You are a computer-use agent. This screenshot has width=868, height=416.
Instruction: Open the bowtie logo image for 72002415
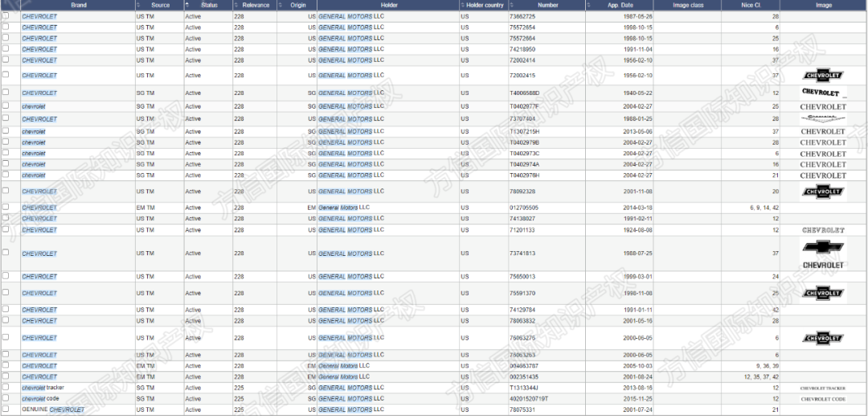pyautogui.click(x=823, y=76)
